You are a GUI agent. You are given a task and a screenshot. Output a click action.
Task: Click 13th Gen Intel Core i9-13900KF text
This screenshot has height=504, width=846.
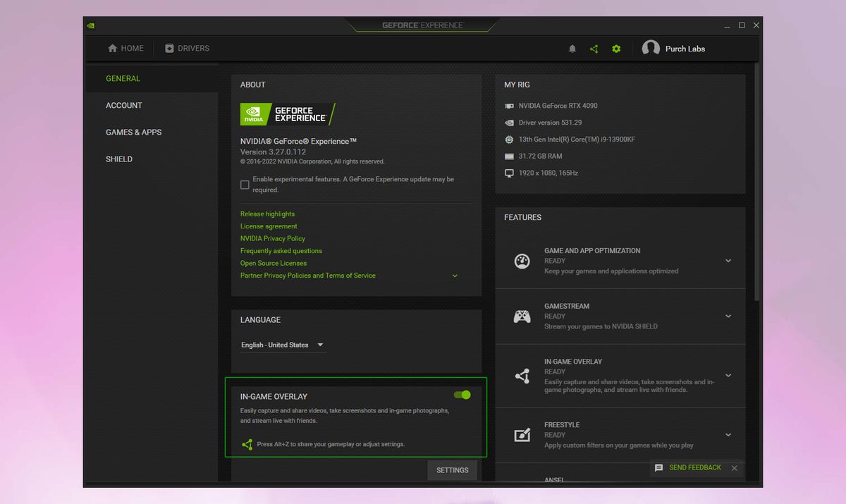click(x=577, y=140)
